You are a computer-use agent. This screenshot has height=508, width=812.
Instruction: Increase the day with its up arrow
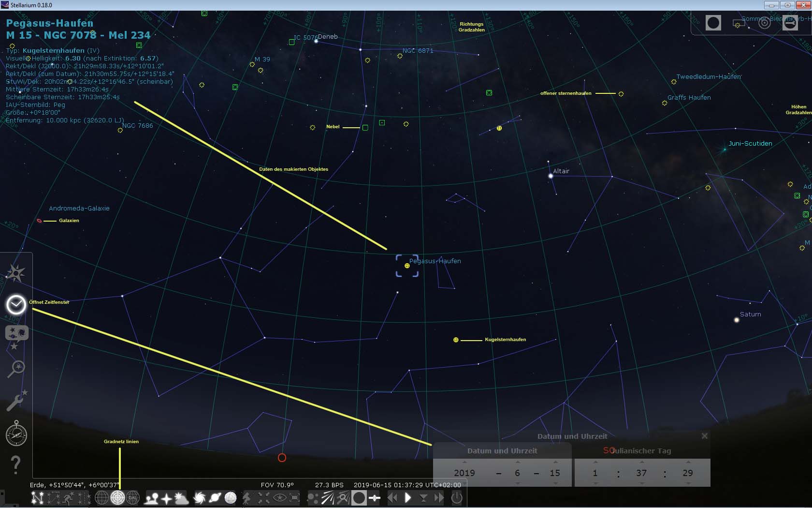point(555,462)
